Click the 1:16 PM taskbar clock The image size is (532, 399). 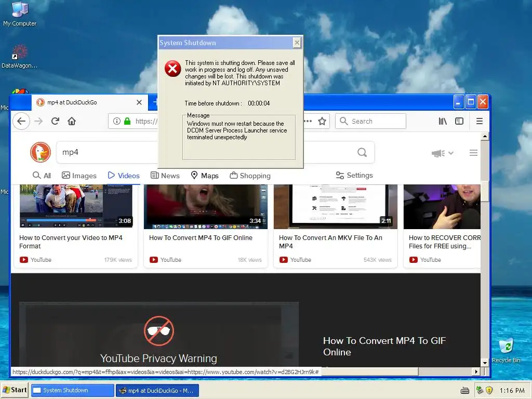512,391
